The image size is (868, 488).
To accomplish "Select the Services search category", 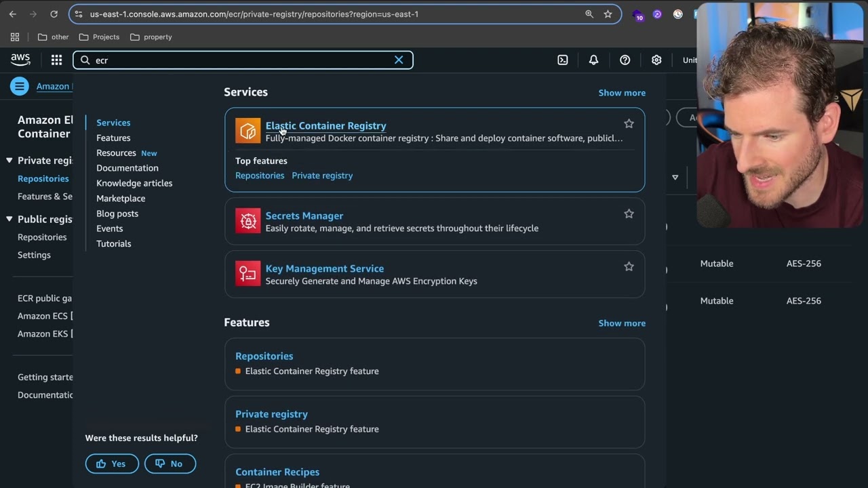I will [113, 123].
